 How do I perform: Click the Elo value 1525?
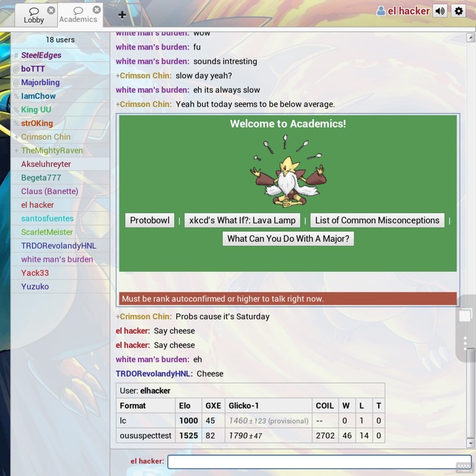189,436
